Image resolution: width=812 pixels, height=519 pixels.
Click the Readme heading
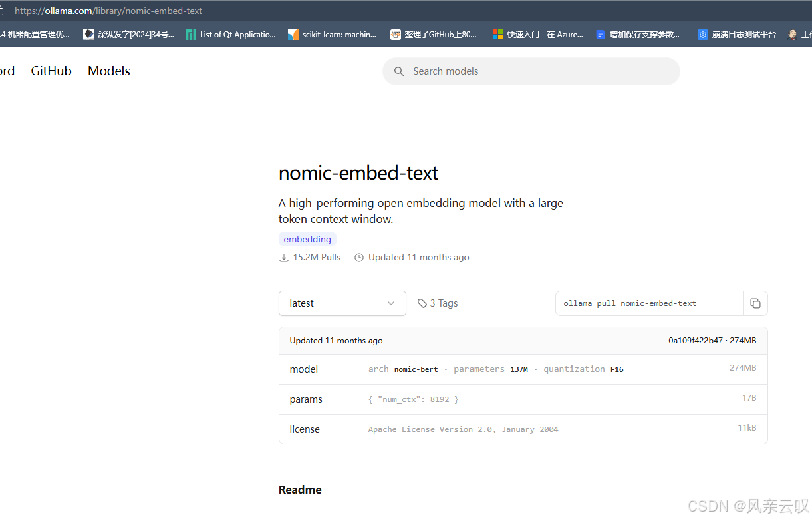300,490
